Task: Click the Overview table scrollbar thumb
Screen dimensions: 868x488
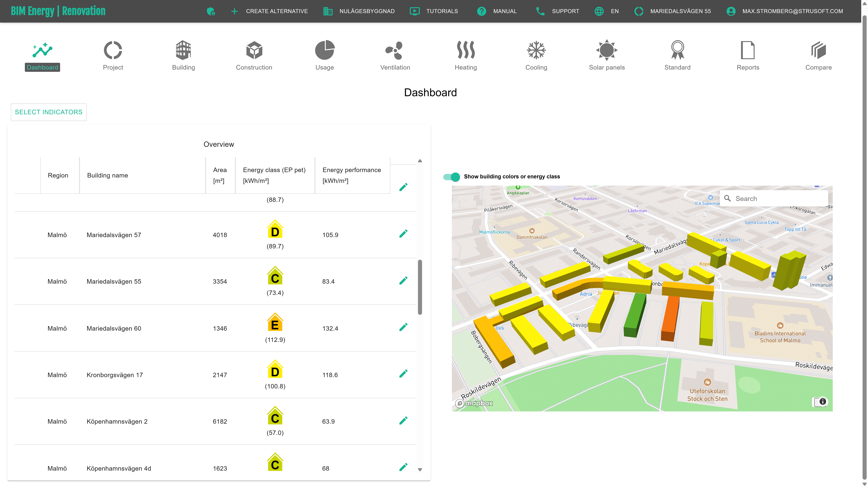Action: [x=420, y=287]
